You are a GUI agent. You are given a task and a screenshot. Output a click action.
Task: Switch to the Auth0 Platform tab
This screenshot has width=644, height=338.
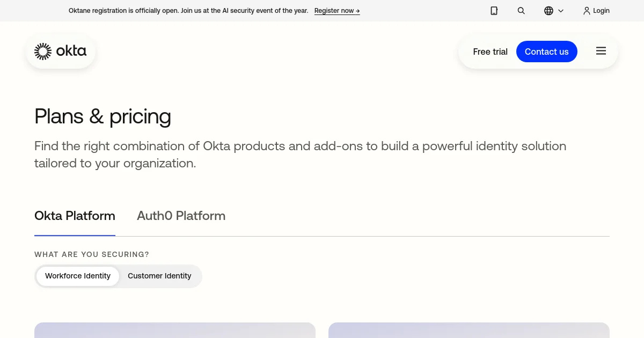[181, 216]
